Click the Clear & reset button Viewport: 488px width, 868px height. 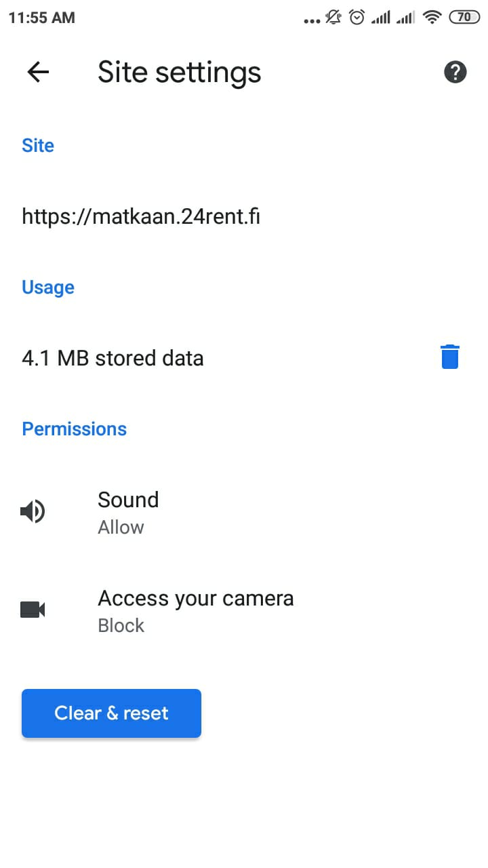click(111, 713)
